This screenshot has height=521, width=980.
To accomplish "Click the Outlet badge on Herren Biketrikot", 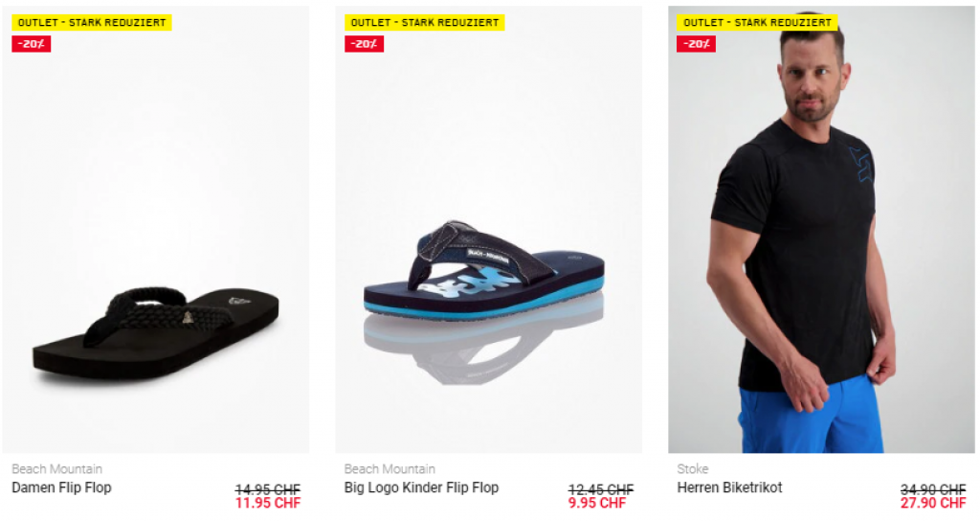I will click(757, 23).
